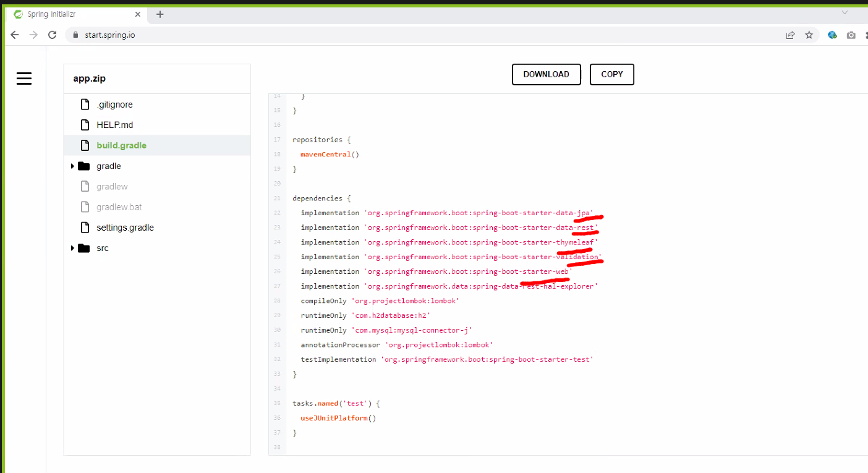This screenshot has width=868, height=473.
Task: Click the spring-data-rest-hal-explorer dependency line
Action: (x=449, y=286)
